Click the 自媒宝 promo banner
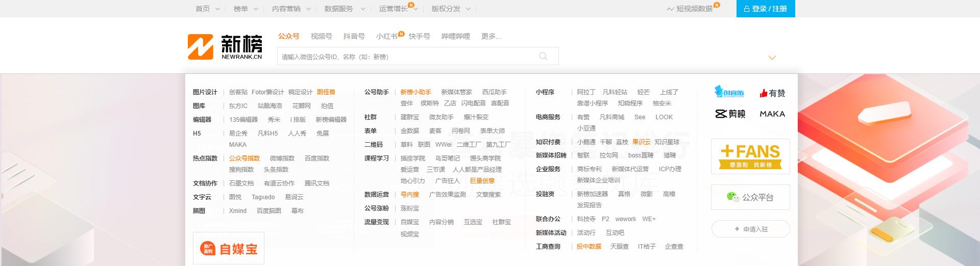The width and height of the screenshot is (980, 266). (229, 249)
